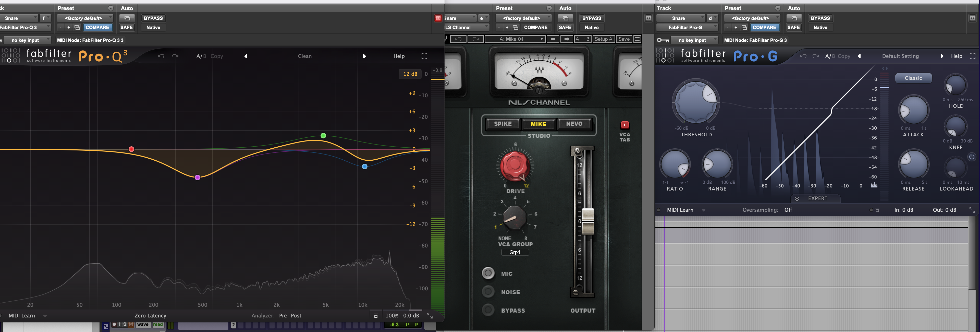Click Setup A in the NLS Channel toolbar
980x332 pixels.
603,39
